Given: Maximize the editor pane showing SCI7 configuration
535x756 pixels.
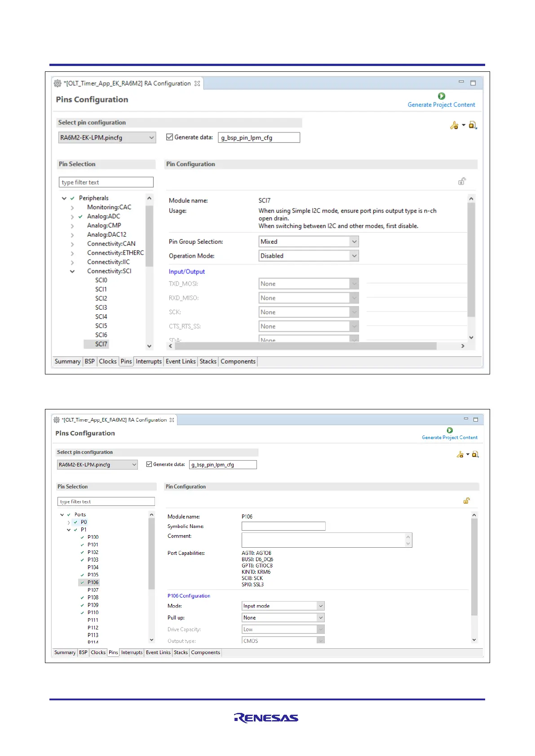Looking at the screenshot, I should point(473,83).
